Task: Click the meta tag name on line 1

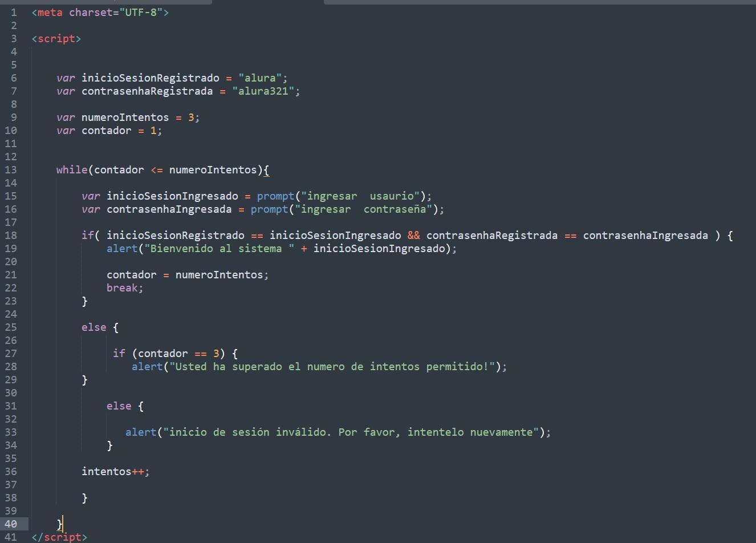Action: pyautogui.click(x=50, y=12)
